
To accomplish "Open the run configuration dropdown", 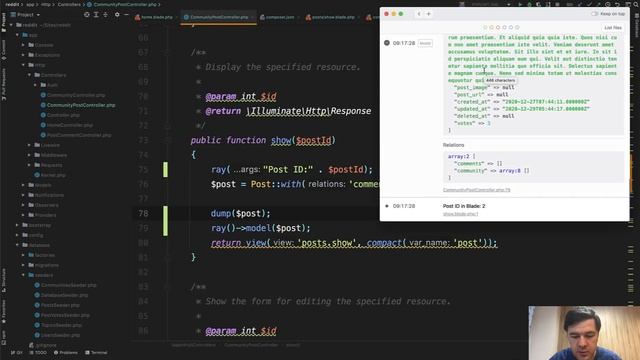I will pyautogui.click(x=491, y=4).
